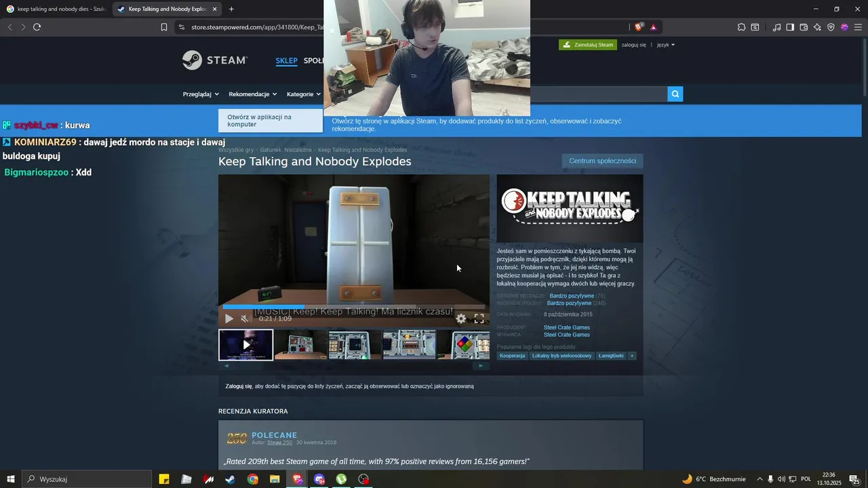The width and height of the screenshot is (868, 488).
Task: Click the 6°C Bezchmurnie weather widget
Action: click(713, 479)
